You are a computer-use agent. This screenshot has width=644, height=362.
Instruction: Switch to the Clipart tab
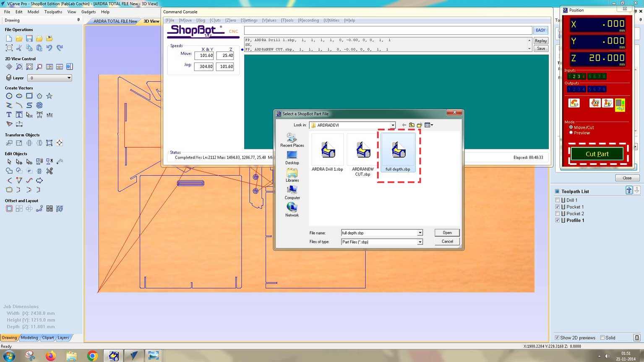pyautogui.click(x=48, y=338)
